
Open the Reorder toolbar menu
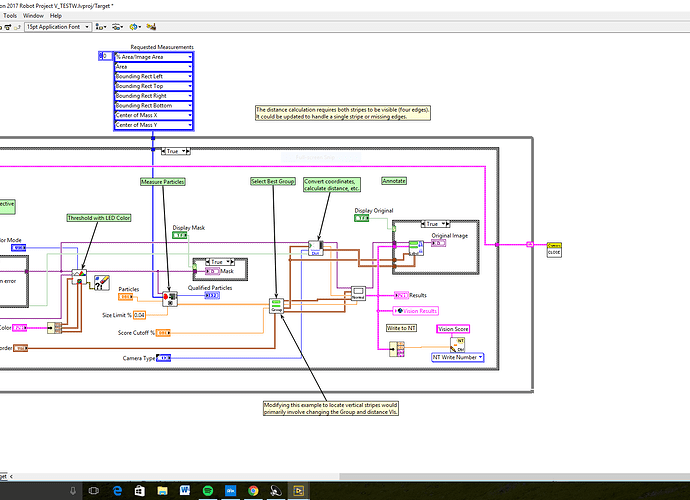click(x=135, y=27)
